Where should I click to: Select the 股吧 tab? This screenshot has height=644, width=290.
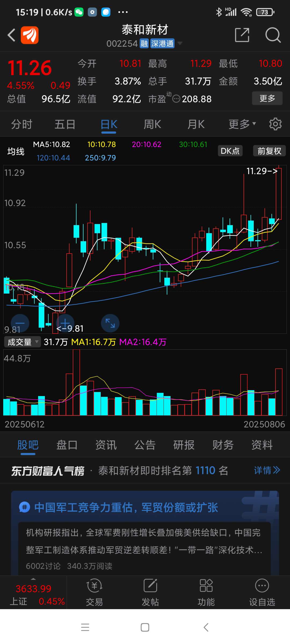tap(28, 445)
